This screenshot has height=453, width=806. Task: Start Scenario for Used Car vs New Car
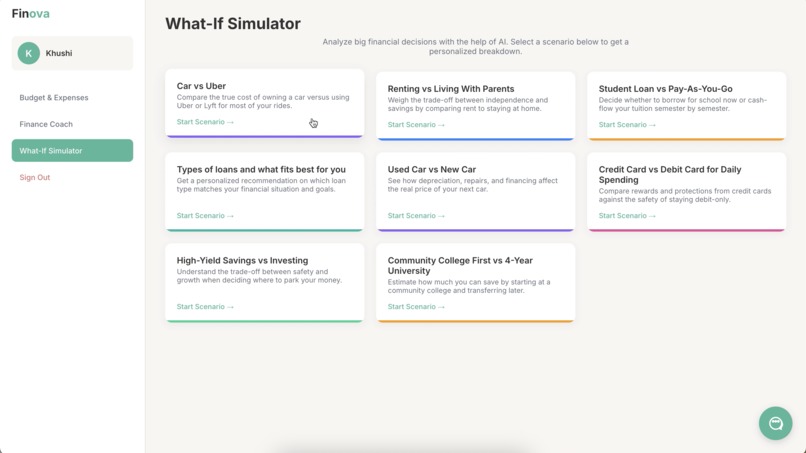pyautogui.click(x=416, y=215)
